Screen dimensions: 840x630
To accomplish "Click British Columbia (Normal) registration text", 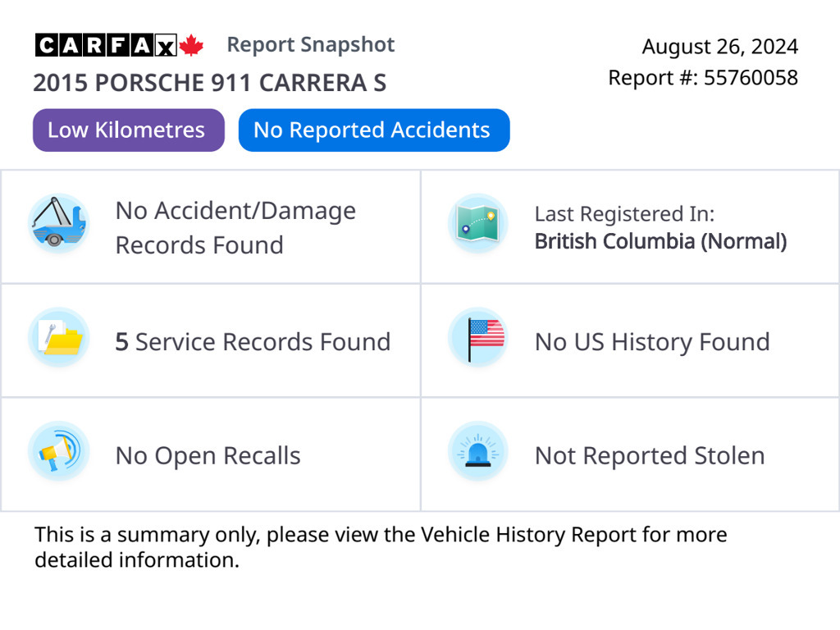I will click(x=660, y=241).
